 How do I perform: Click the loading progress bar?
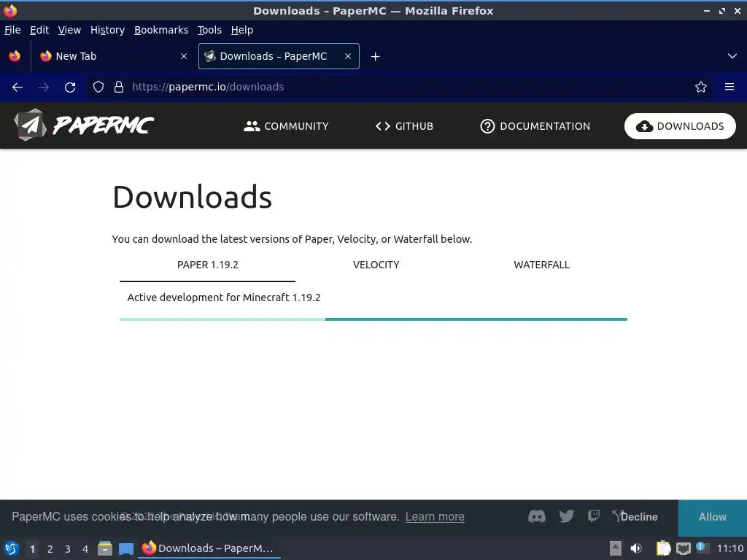point(373,319)
